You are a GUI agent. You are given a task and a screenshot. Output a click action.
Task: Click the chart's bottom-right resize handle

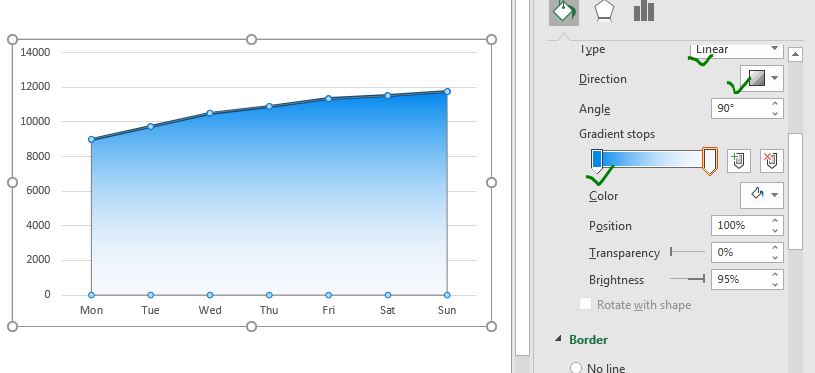coord(491,326)
